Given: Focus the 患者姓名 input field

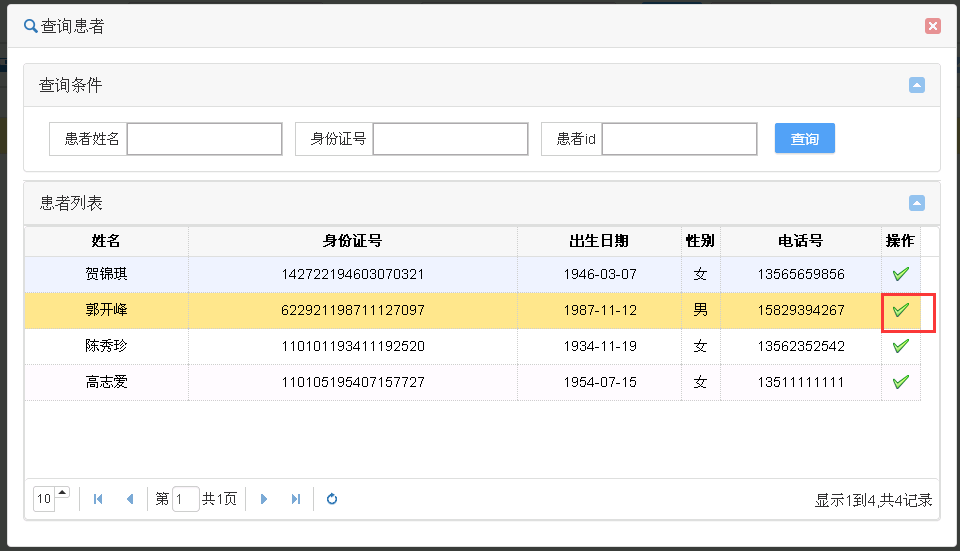Looking at the screenshot, I should pyautogui.click(x=204, y=139).
